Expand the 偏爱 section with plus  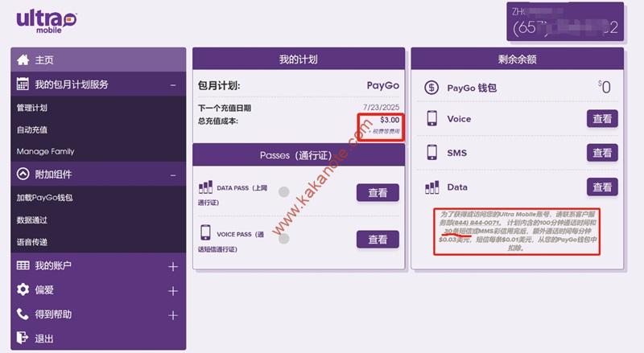(x=173, y=291)
